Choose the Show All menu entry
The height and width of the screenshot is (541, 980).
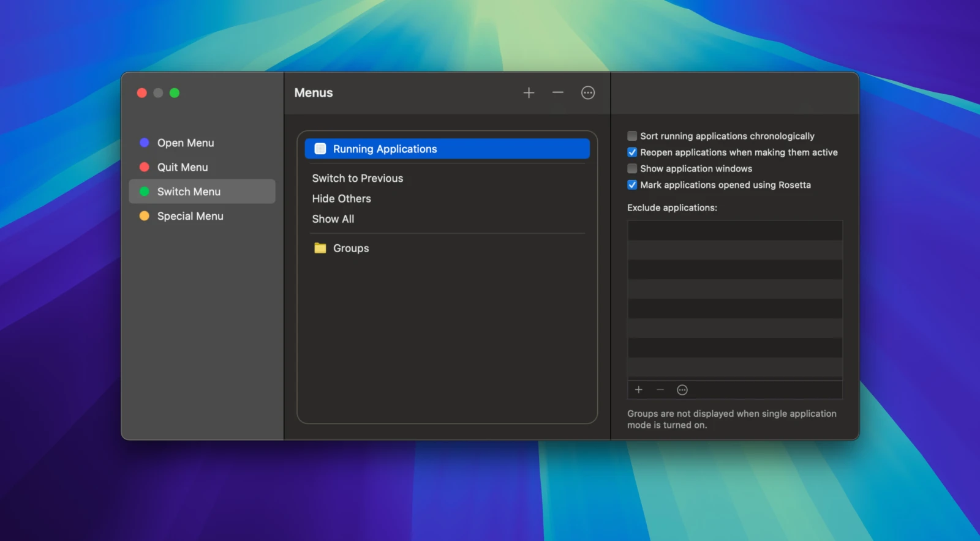pyautogui.click(x=333, y=218)
